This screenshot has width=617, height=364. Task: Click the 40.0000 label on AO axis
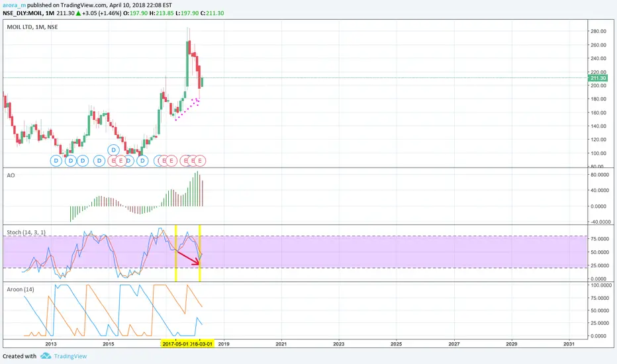600,190
